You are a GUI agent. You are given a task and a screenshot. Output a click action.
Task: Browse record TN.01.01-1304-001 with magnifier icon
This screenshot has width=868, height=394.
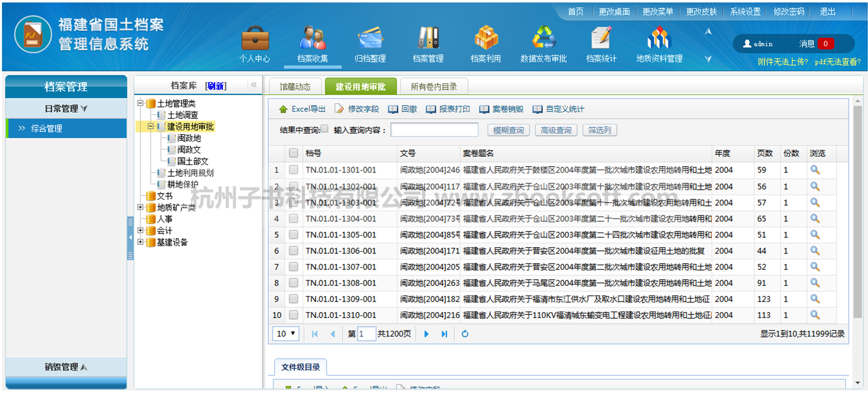coord(815,218)
